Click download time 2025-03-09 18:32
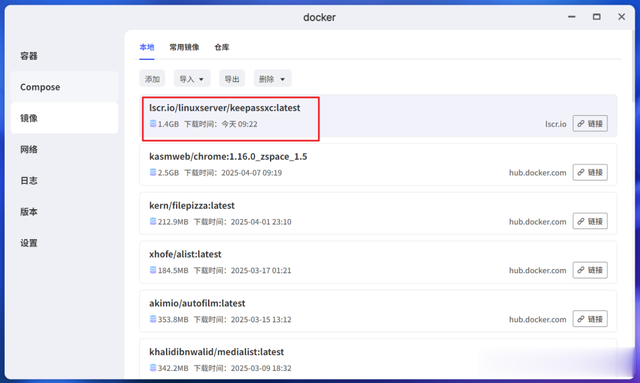Screen dimensions: 640x383 pos(261,368)
